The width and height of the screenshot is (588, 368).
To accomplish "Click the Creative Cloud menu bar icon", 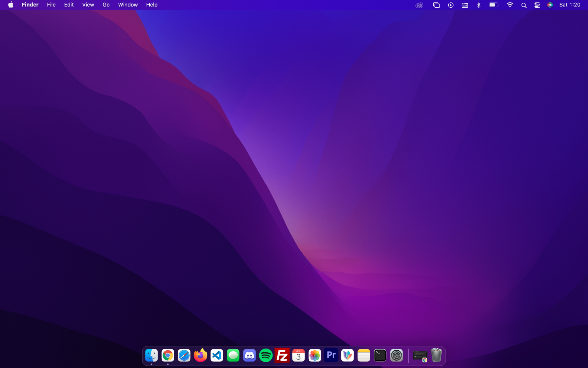I will click(419, 5).
